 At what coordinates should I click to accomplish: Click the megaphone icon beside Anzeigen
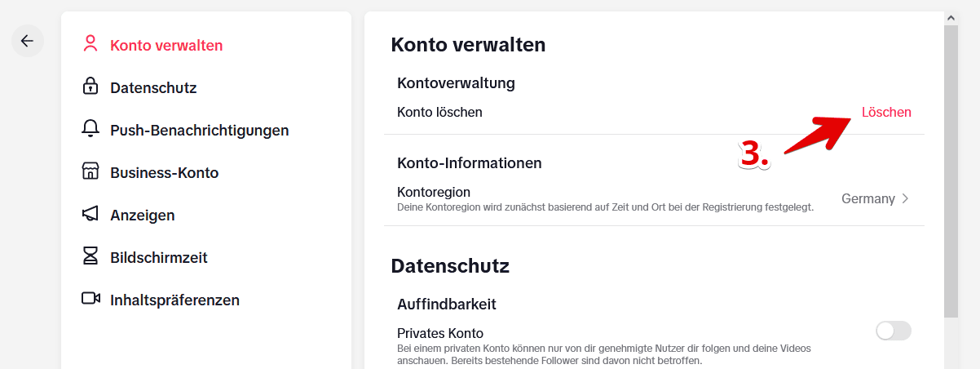point(90,215)
